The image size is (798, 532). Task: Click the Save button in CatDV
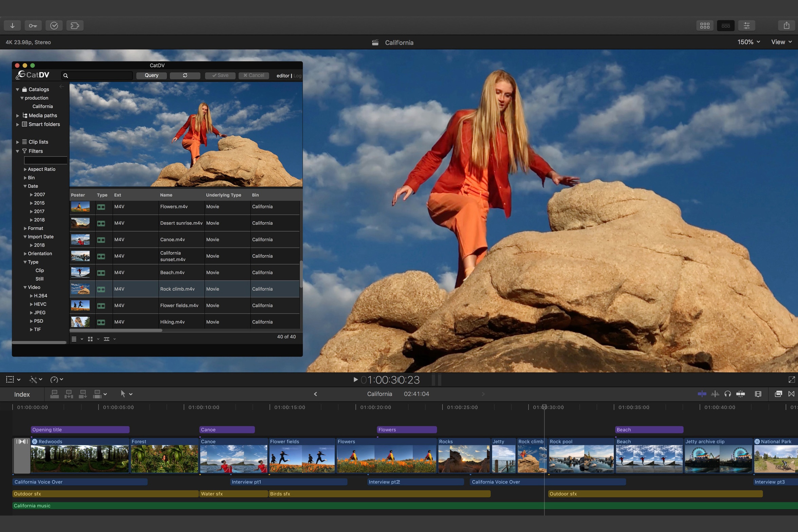tap(220, 75)
